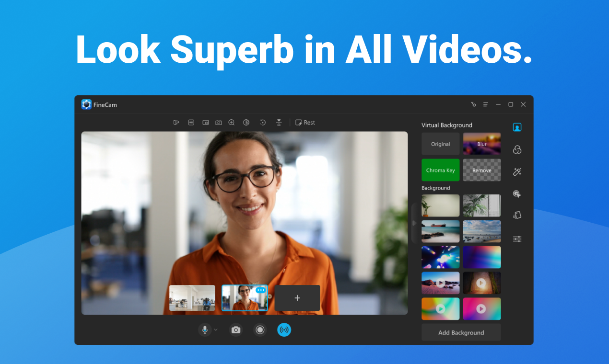Choose the cloudy beach background

[x=482, y=231]
